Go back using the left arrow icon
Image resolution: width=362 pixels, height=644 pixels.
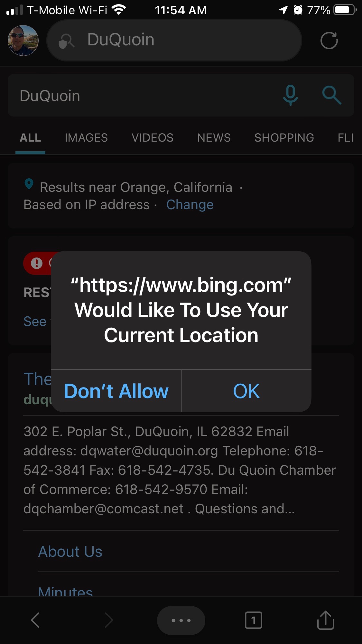[x=35, y=620]
